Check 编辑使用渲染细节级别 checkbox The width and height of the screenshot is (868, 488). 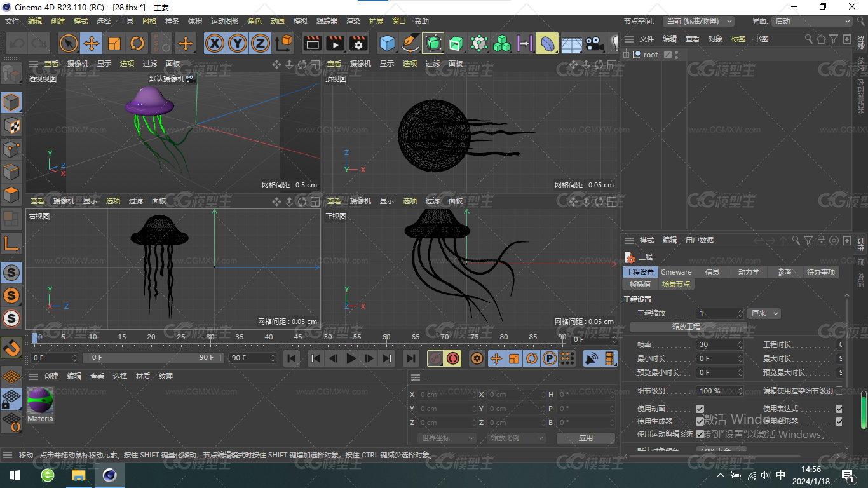point(839,391)
